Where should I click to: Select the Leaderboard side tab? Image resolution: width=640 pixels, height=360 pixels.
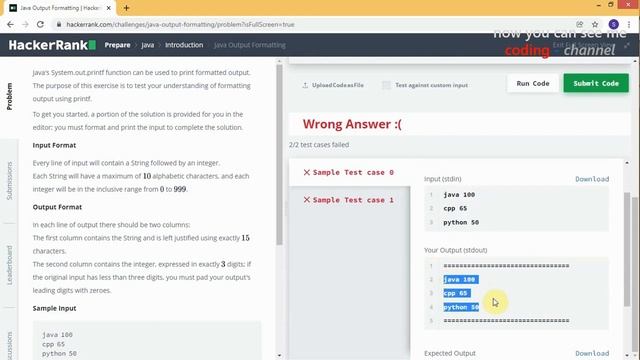(x=9, y=265)
